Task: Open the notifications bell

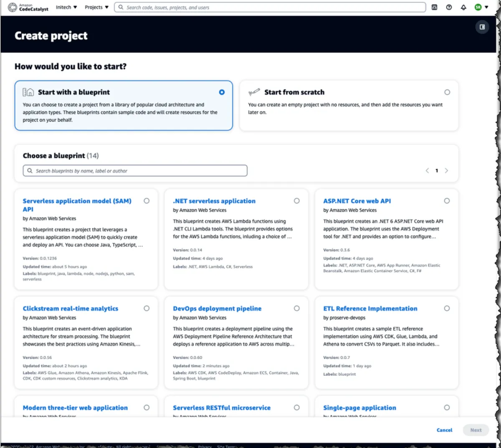Action: 463,7
